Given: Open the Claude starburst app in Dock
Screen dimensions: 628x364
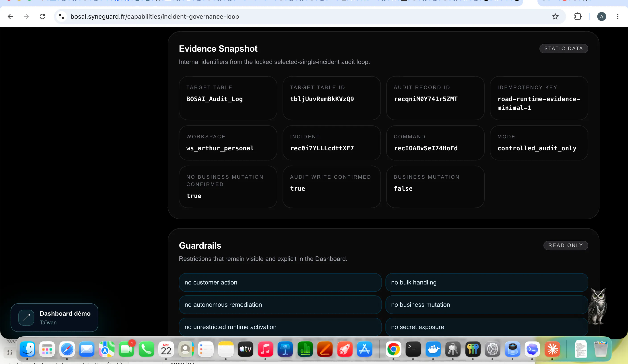Looking at the screenshot, I should click(552, 349).
